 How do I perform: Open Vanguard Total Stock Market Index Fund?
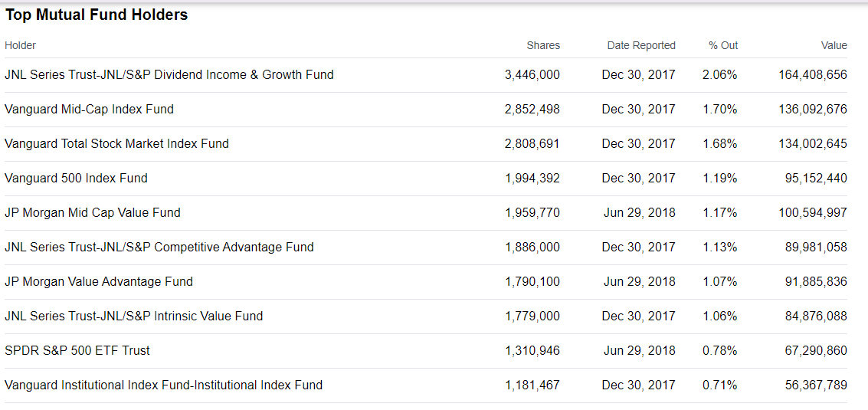[x=116, y=144]
